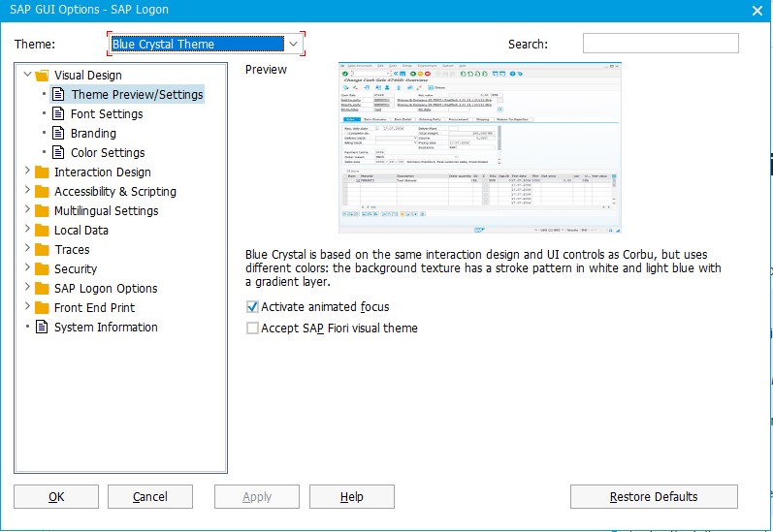Disable the Activate animated focus checkbox
The height and width of the screenshot is (532, 773).
coord(252,307)
